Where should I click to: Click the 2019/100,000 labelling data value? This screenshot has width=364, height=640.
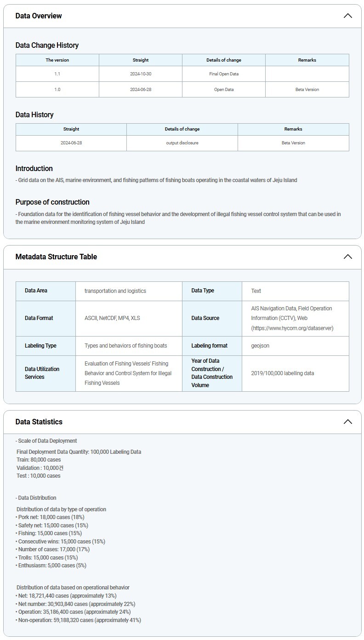(283, 373)
